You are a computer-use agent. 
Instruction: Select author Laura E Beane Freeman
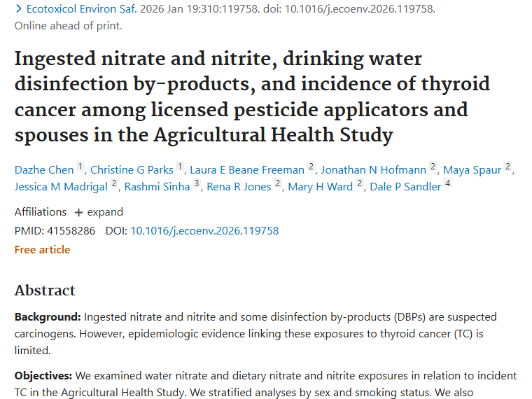pos(246,169)
